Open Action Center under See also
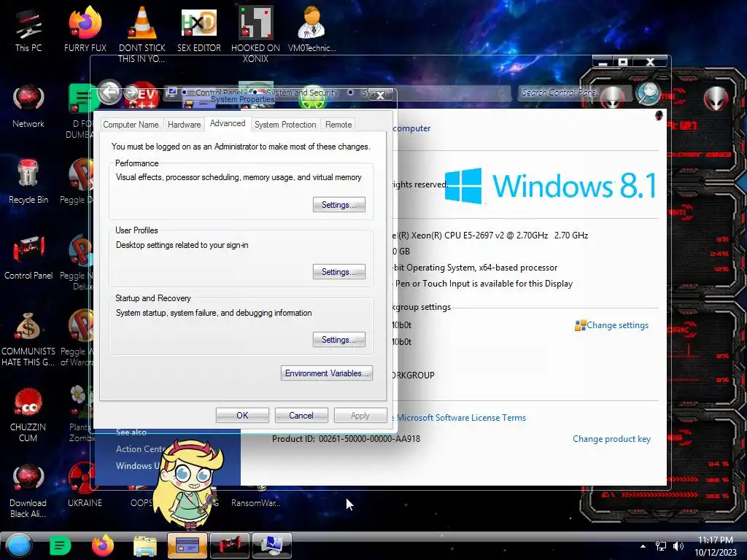The image size is (747, 560). [142, 449]
